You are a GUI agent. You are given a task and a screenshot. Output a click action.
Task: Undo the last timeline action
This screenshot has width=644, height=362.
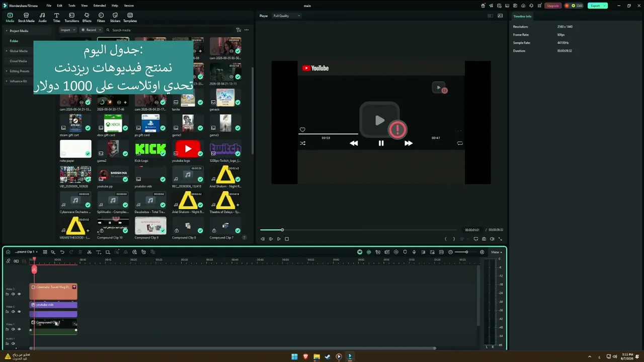(x=62, y=252)
